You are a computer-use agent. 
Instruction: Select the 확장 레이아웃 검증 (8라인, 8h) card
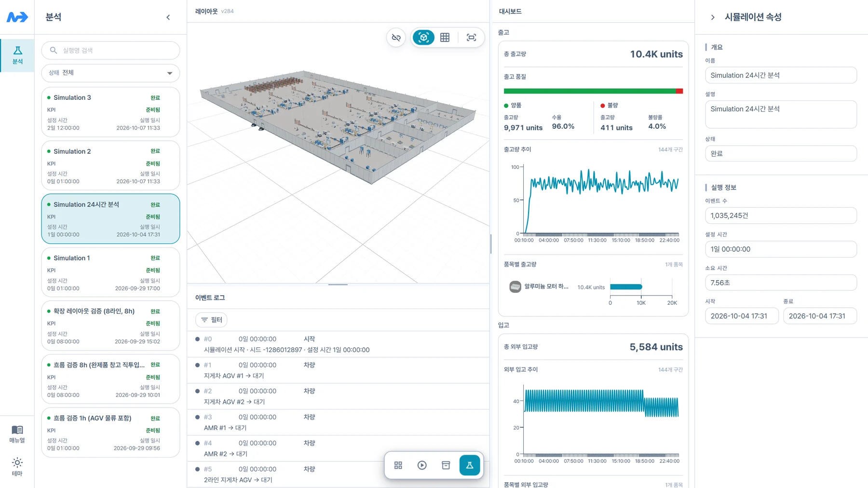110,325
